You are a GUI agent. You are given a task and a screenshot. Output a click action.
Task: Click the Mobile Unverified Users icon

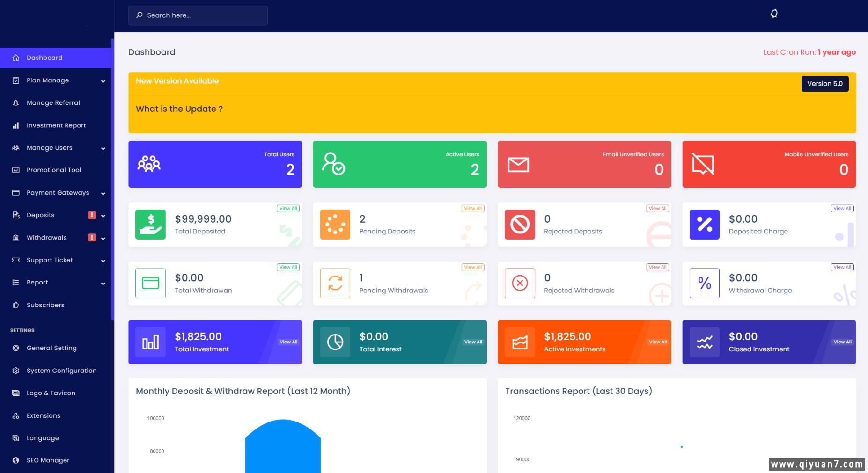(703, 165)
